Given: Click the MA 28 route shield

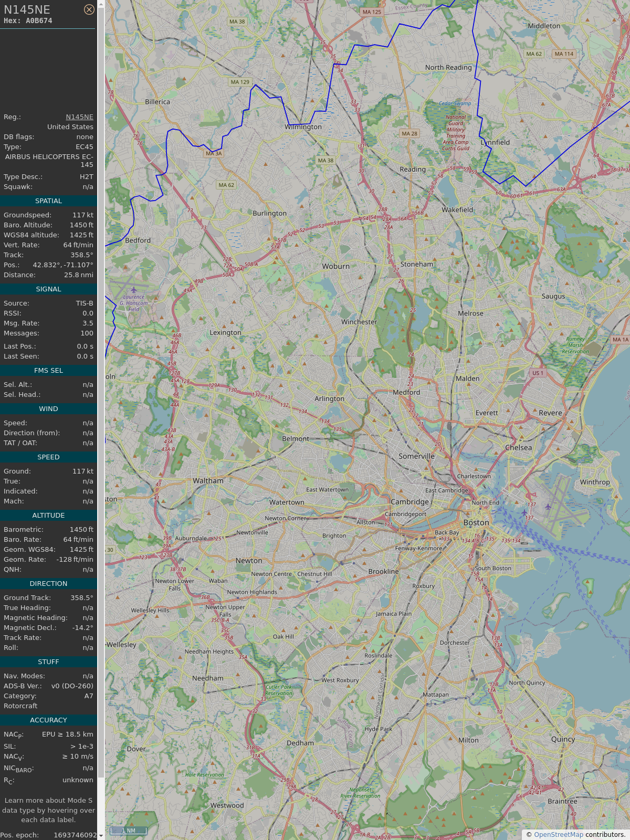Looking at the screenshot, I should pyautogui.click(x=409, y=133).
